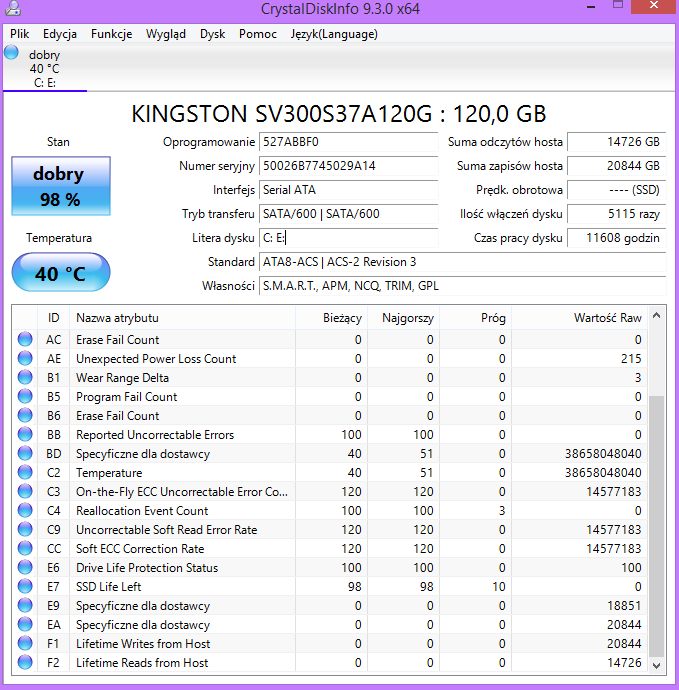Open the Język(Language) menu
679x690 pixels.
334,34
